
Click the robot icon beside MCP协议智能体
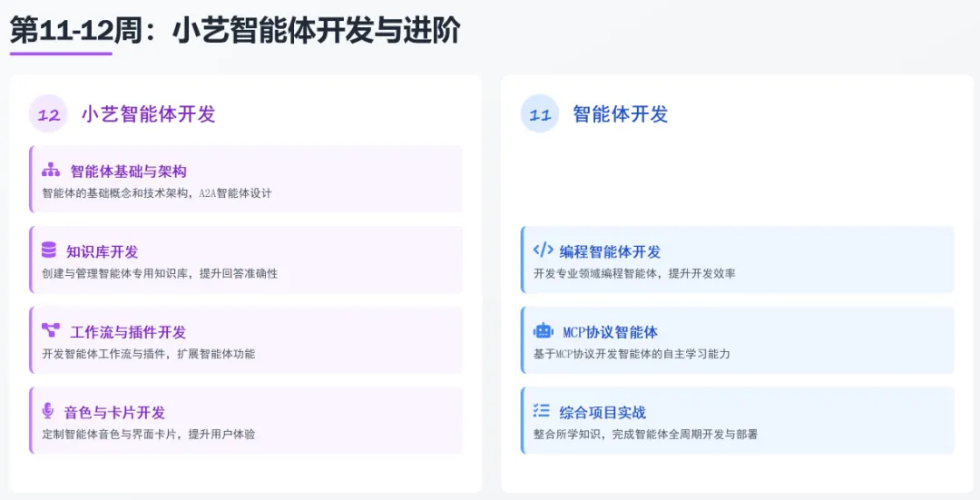tap(544, 330)
